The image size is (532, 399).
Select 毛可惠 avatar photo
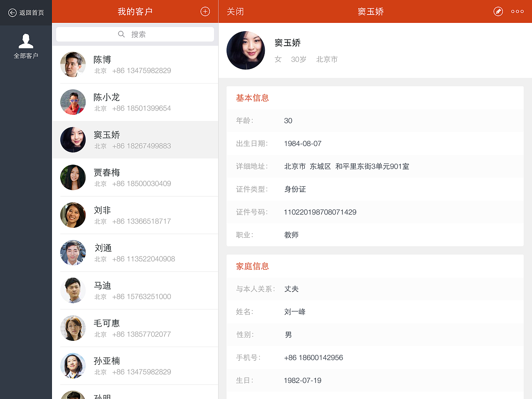click(73, 328)
